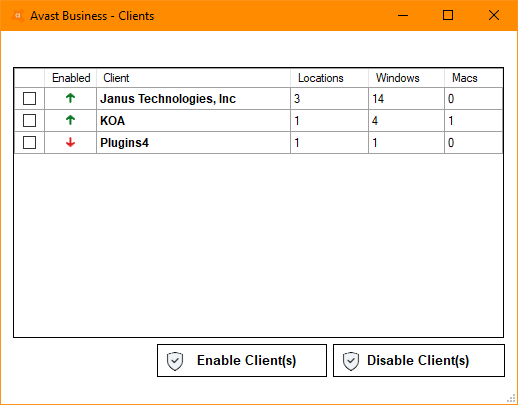Minimize the Avast Business Clients window
Screen dimensions: 518x405
click(403, 15)
